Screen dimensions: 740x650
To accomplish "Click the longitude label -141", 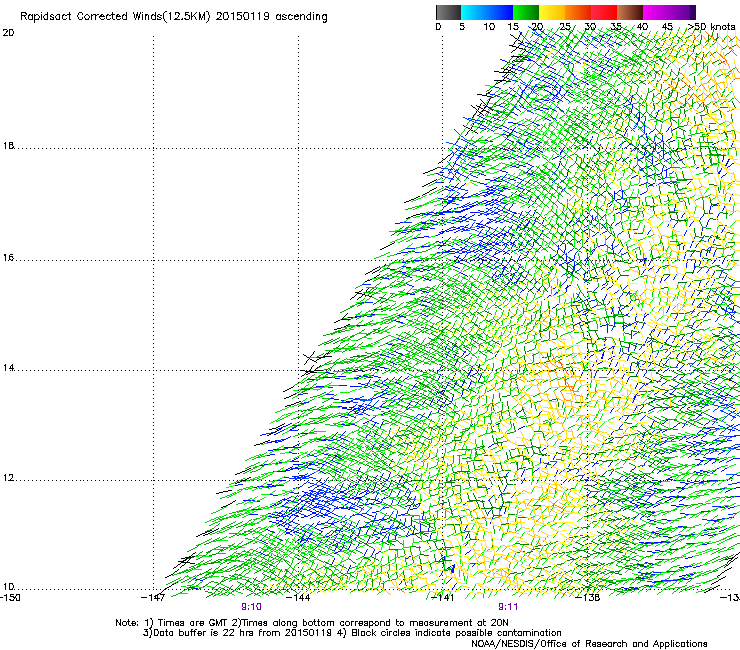I will click(443, 598).
